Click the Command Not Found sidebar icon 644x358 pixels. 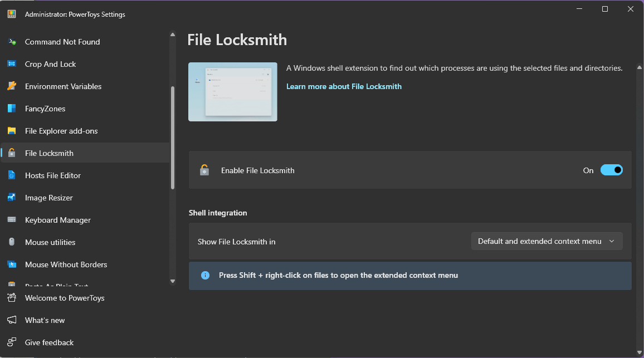coord(12,42)
